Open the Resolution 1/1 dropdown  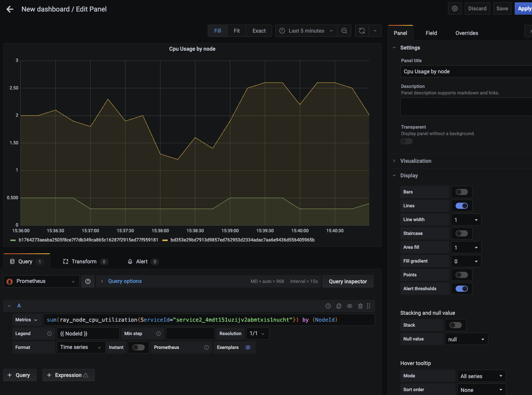coord(258,334)
